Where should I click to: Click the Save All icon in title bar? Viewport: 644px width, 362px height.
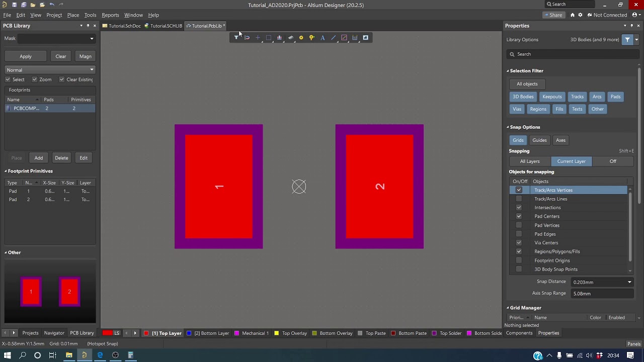pos(24,5)
